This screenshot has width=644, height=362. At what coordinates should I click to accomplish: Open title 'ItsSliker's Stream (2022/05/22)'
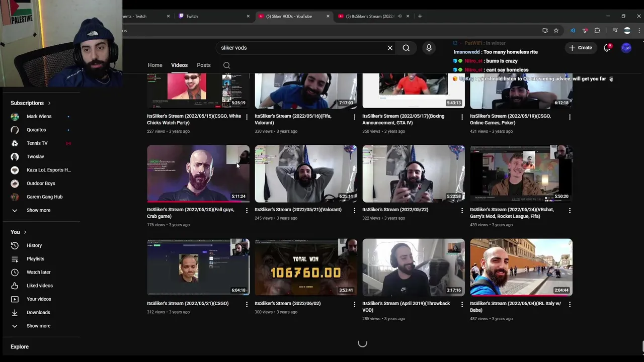pyautogui.click(x=395, y=210)
